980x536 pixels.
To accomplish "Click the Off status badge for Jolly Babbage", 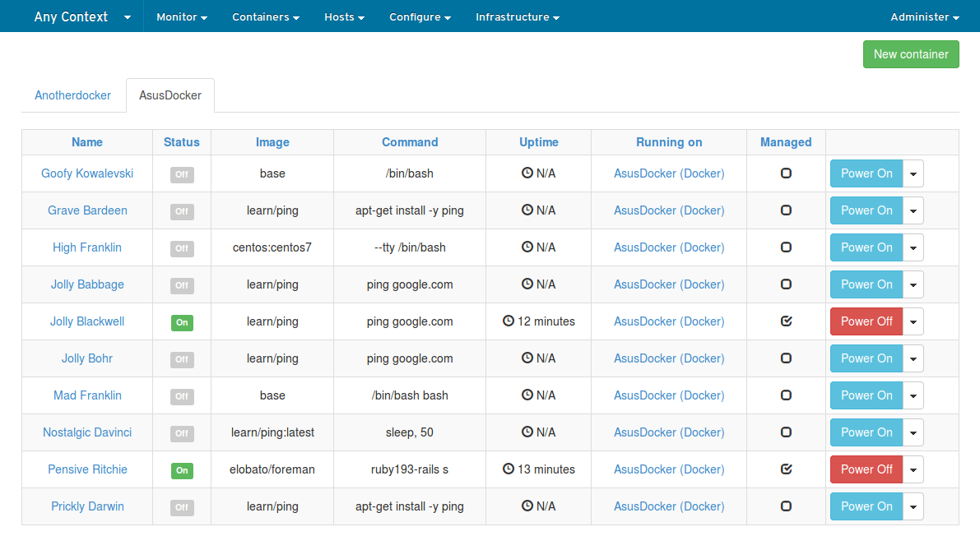I will tap(182, 284).
